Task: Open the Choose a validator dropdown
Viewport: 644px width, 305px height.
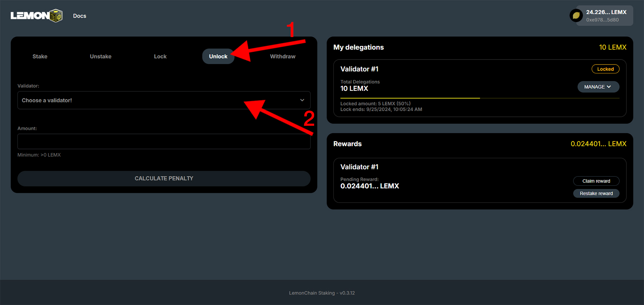Action: point(157,100)
